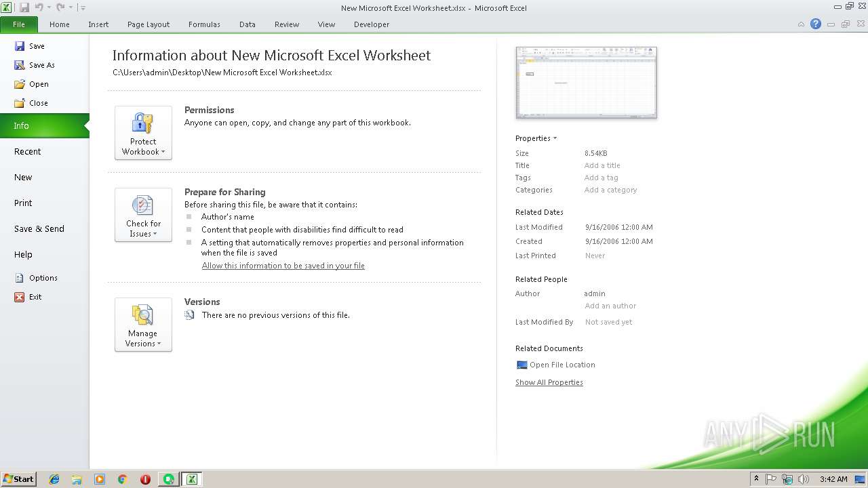This screenshot has width=868, height=488.
Task: Click Open in the Backstage sidebar
Action: [x=32, y=84]
